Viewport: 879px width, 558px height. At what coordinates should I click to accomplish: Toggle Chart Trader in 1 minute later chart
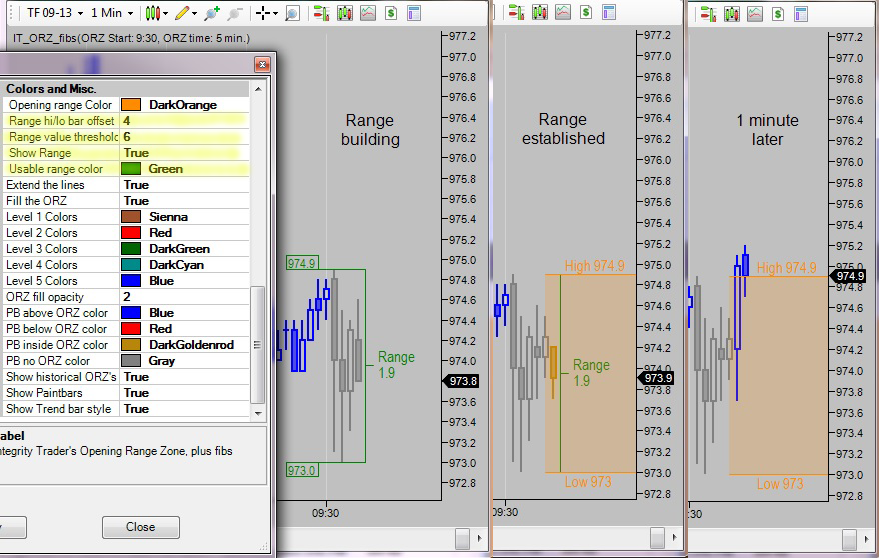tap(708, 14)
